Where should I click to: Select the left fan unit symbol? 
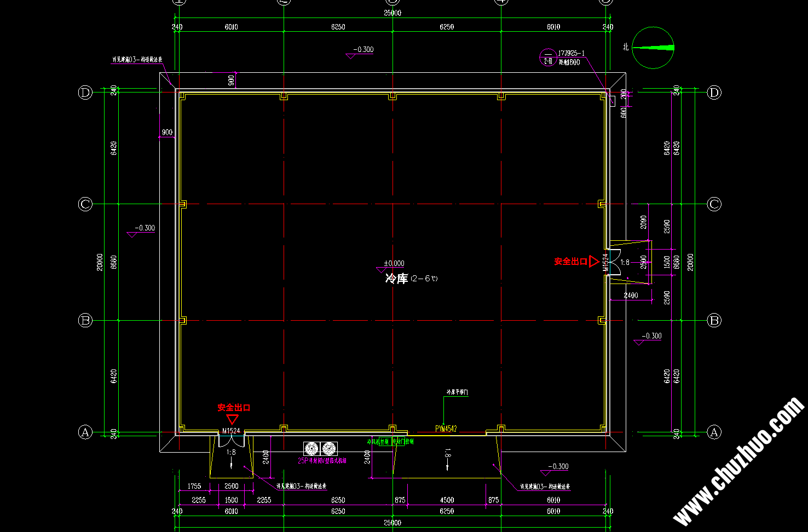(311, 449)
